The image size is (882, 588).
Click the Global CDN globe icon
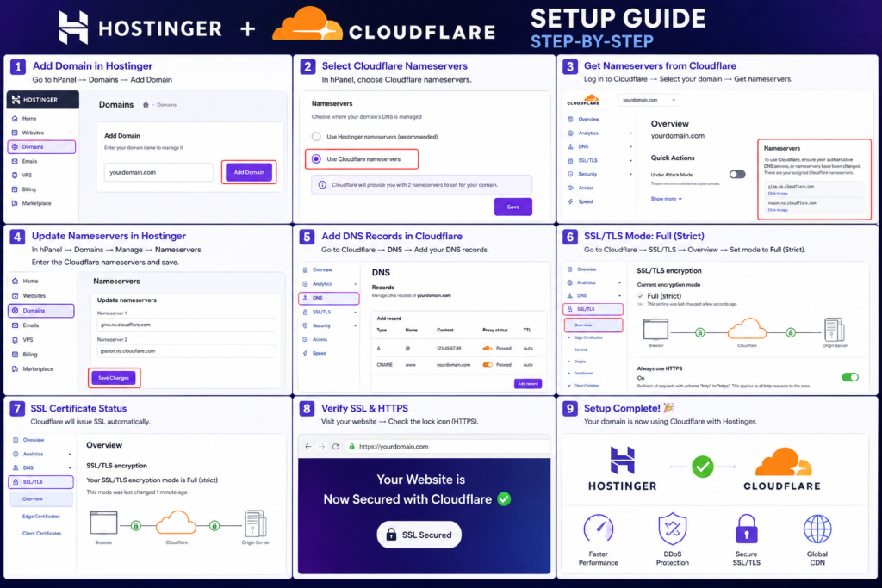coord(817,529)
